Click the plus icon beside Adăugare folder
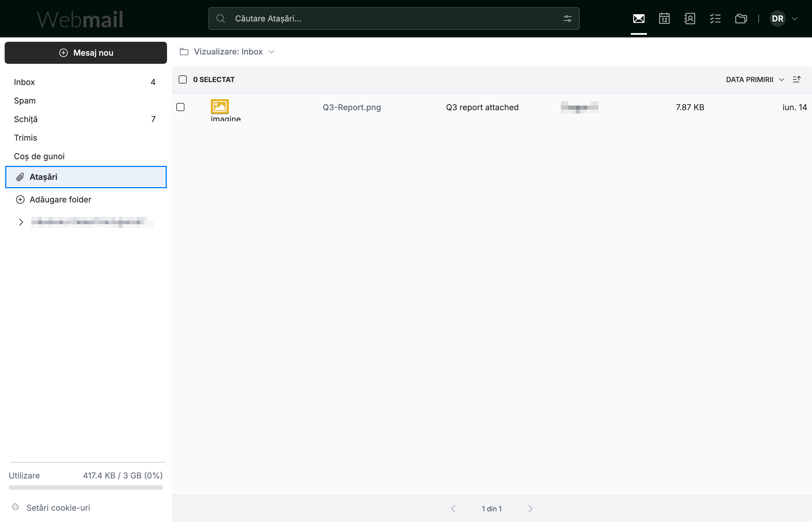 [x=20, y=200]
